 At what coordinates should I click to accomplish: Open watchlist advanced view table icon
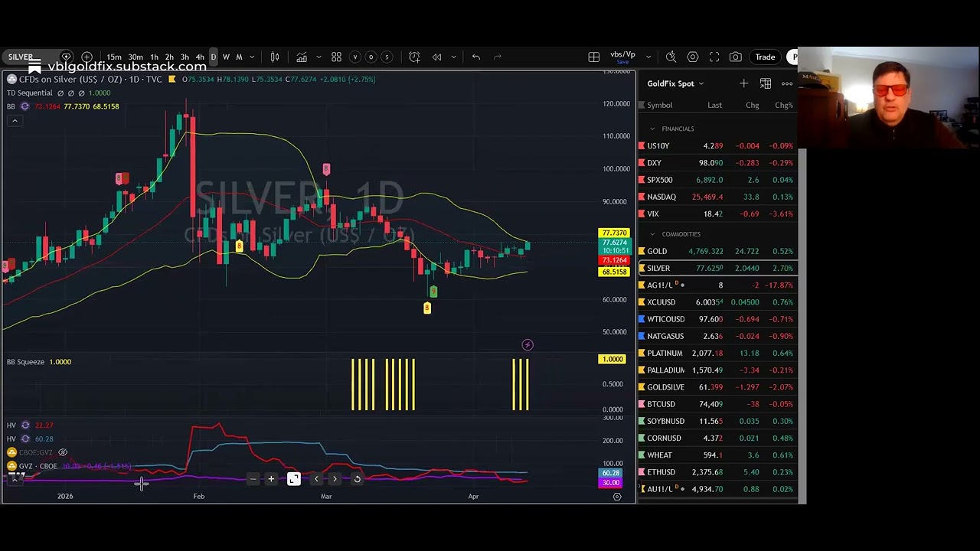(766, 83)
